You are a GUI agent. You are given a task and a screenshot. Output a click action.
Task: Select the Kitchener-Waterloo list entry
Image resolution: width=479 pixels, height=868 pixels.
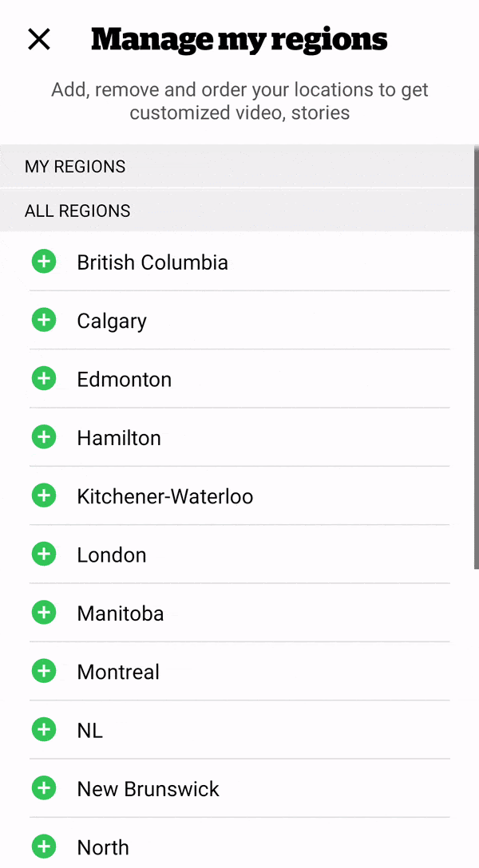click(164, 496)
